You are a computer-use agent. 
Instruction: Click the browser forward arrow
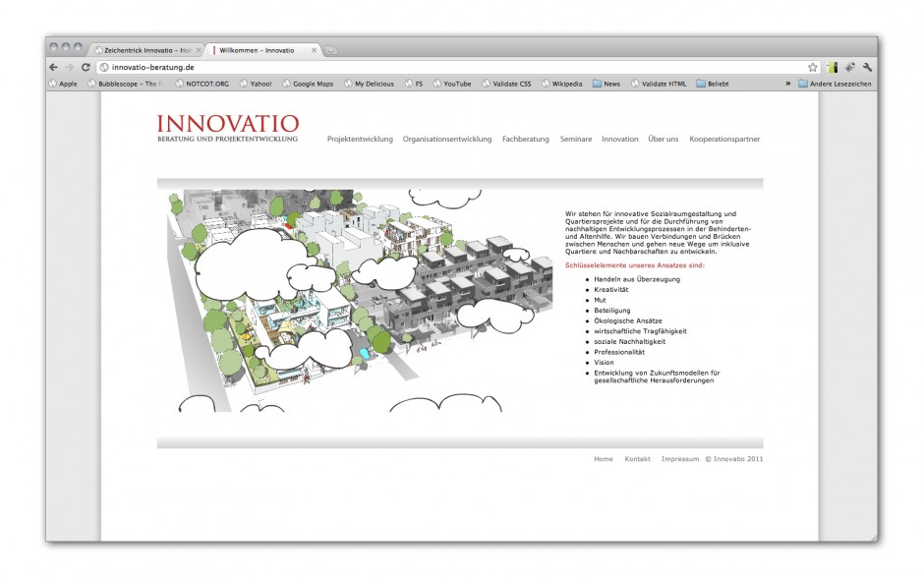[70, 67]
